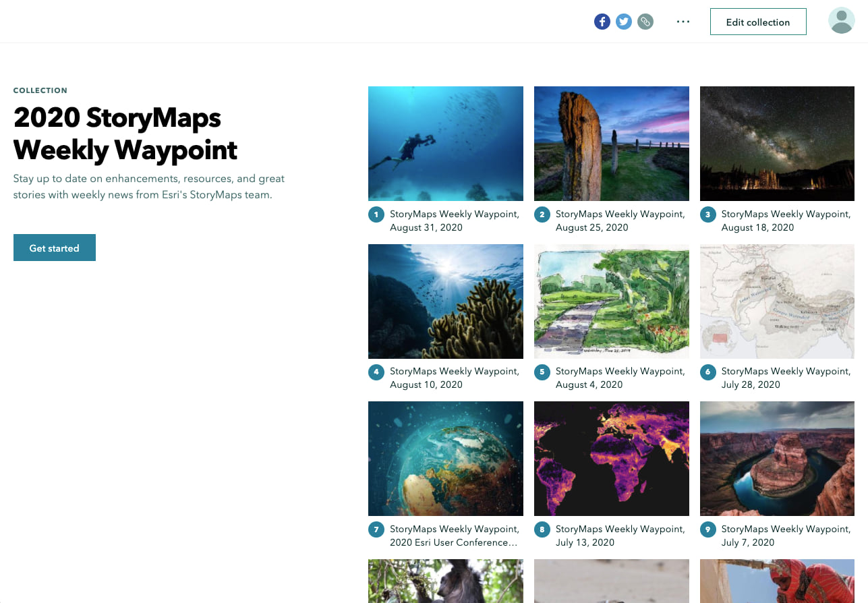Click the Get started button

54,248
